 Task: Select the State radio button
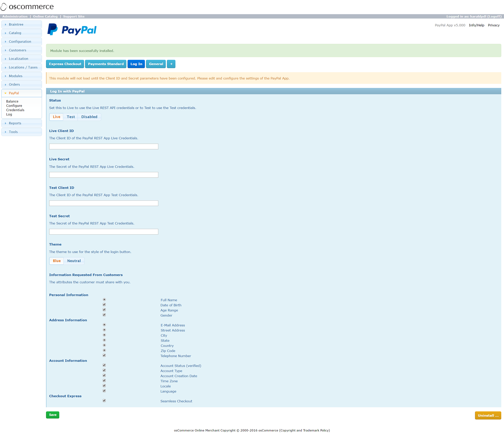(x=104, y=340)
